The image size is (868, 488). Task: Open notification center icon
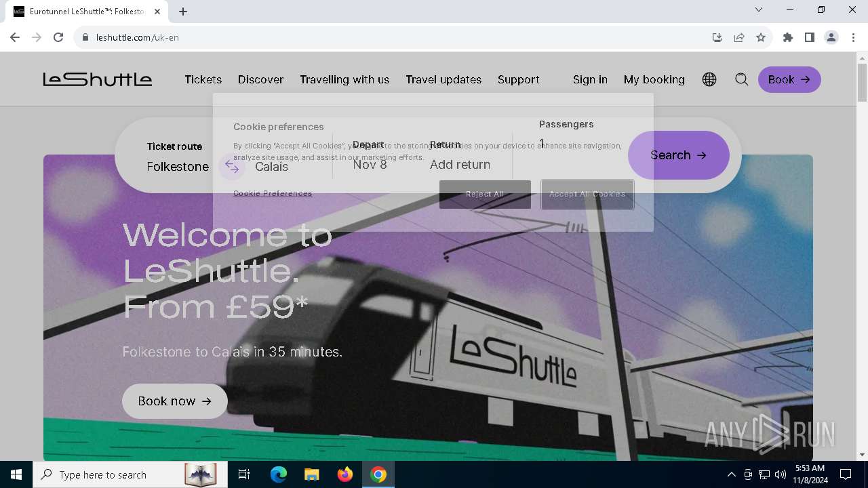click(846, 474)
